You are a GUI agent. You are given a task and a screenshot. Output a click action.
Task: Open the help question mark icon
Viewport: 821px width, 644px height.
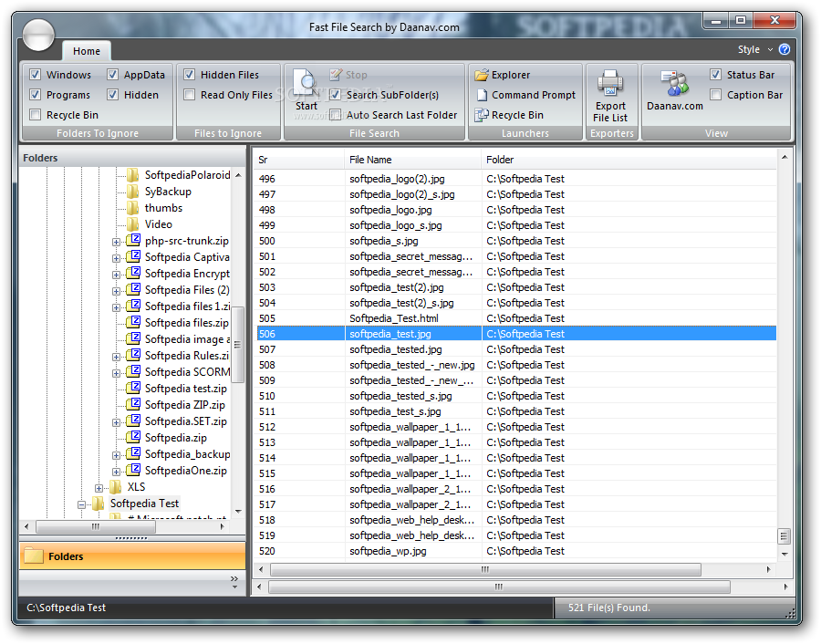[785, 49]
